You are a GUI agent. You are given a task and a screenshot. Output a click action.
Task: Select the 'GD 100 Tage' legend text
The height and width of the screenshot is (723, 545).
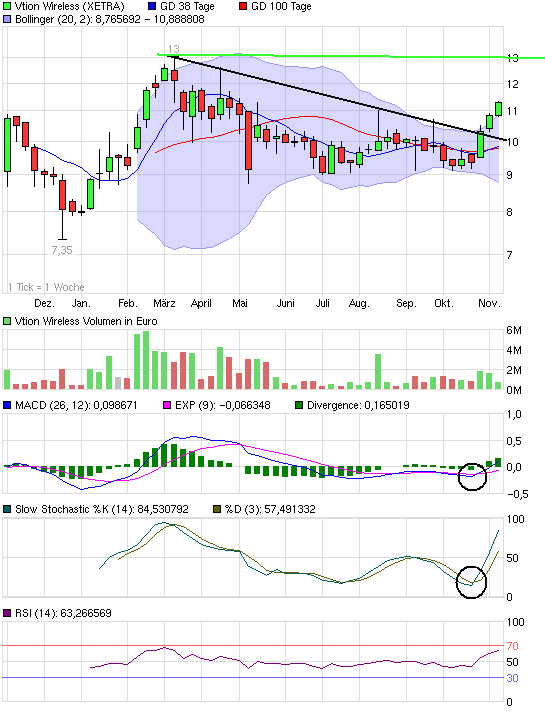pos(281,6)
